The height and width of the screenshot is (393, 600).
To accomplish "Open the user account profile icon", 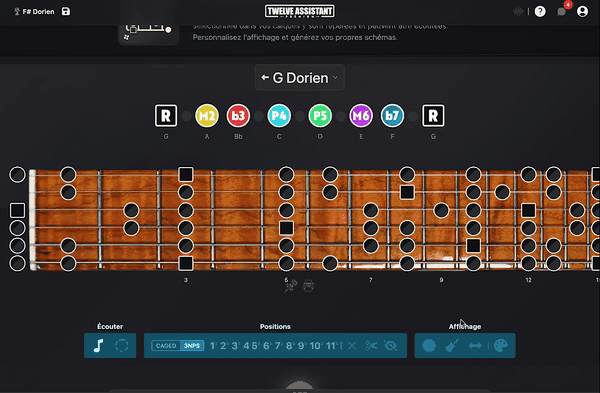I will [582, 11].
